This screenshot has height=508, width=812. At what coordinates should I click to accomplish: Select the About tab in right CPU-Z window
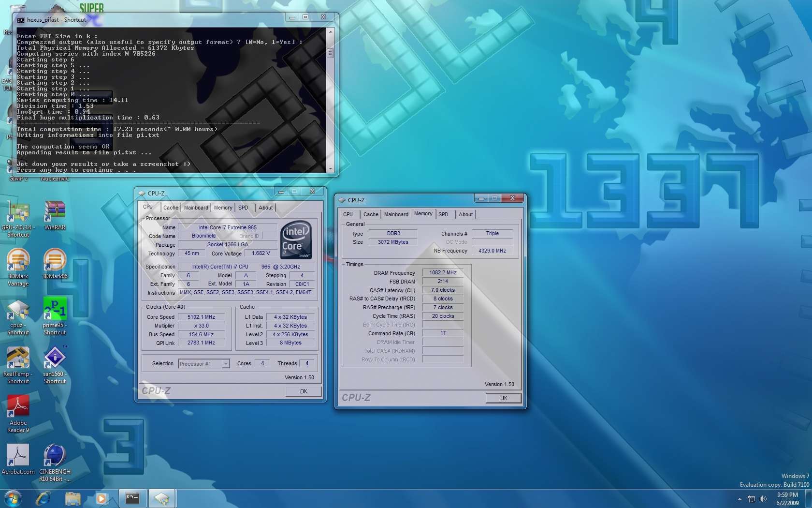pos(466,214)
